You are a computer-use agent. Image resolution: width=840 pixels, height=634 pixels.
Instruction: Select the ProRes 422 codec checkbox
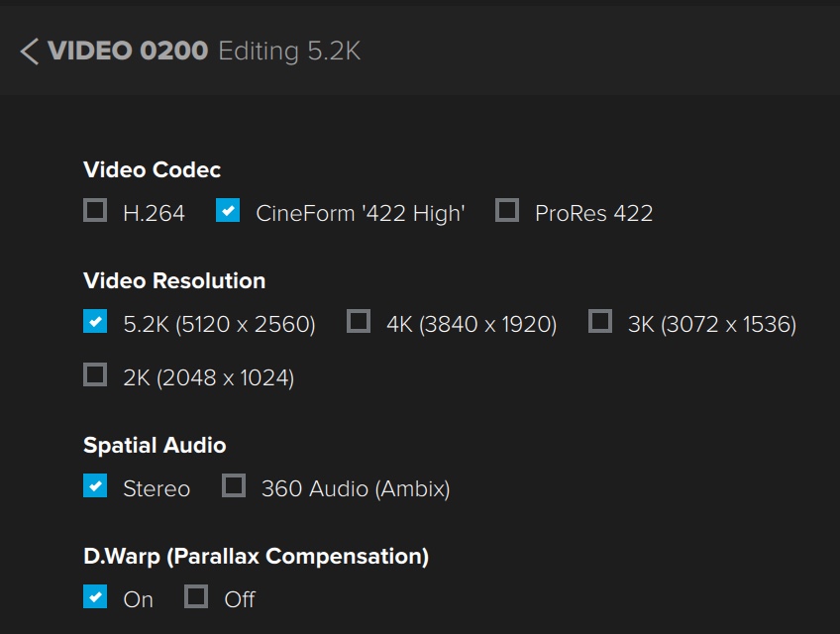pos(507,210)
